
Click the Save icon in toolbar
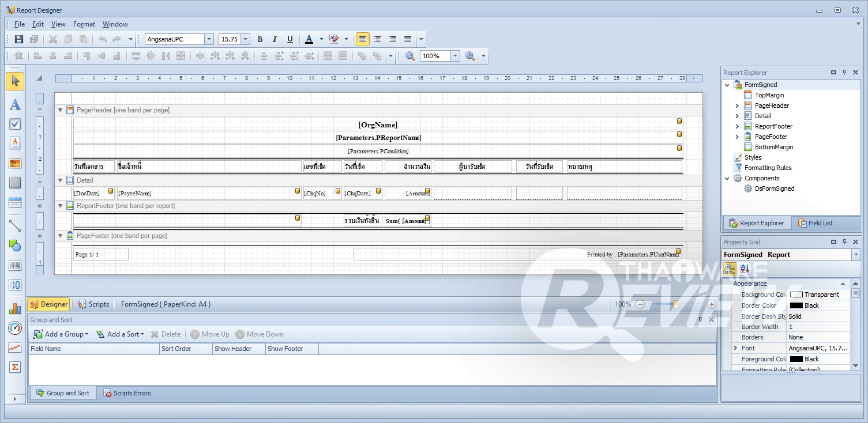[x=19, y=39]
